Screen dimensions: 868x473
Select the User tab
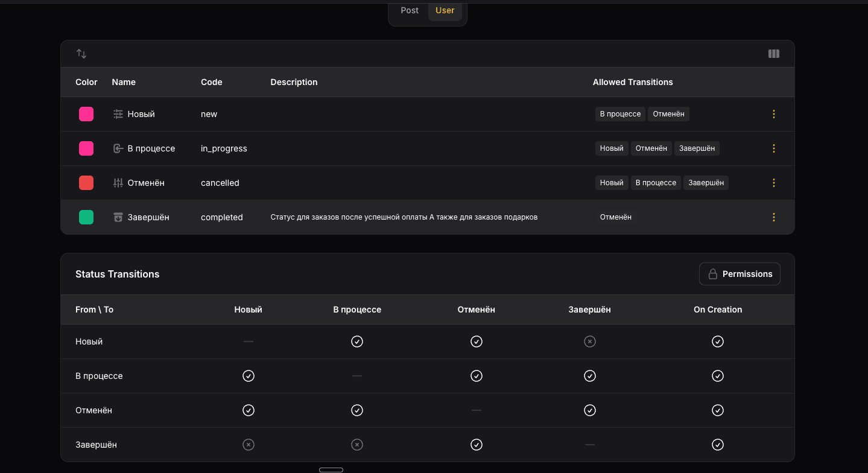pyautogui.click(x=445, y=10)
